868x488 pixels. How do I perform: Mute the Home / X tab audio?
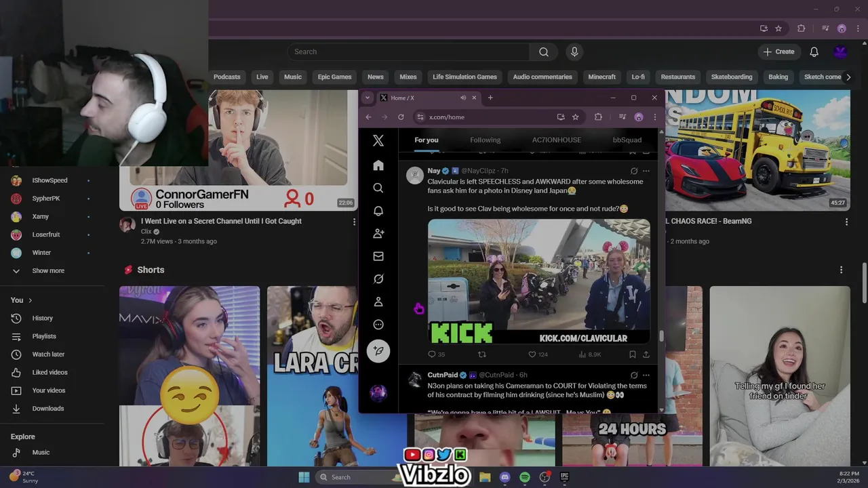click(463, 98)
